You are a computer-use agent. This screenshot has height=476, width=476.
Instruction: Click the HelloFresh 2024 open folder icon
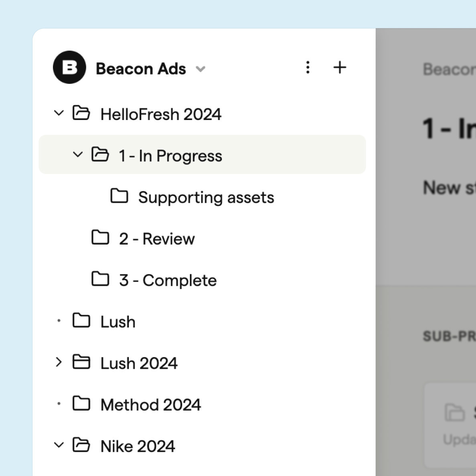point(81,113)
